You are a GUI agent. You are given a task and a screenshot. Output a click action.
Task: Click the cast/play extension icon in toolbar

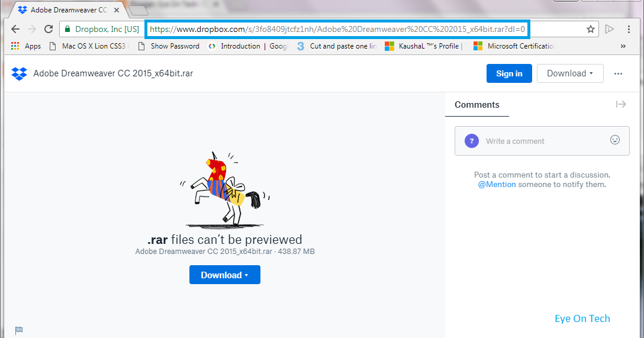610,29
